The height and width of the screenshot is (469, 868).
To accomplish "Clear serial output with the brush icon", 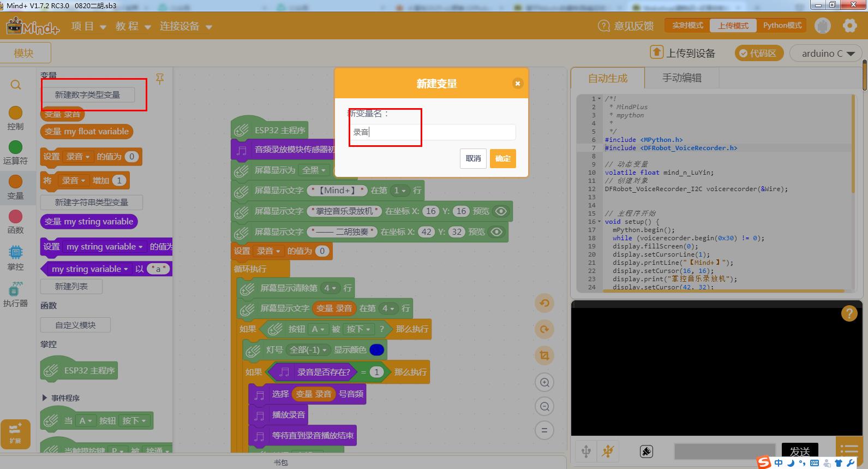I will pos(646,452).
